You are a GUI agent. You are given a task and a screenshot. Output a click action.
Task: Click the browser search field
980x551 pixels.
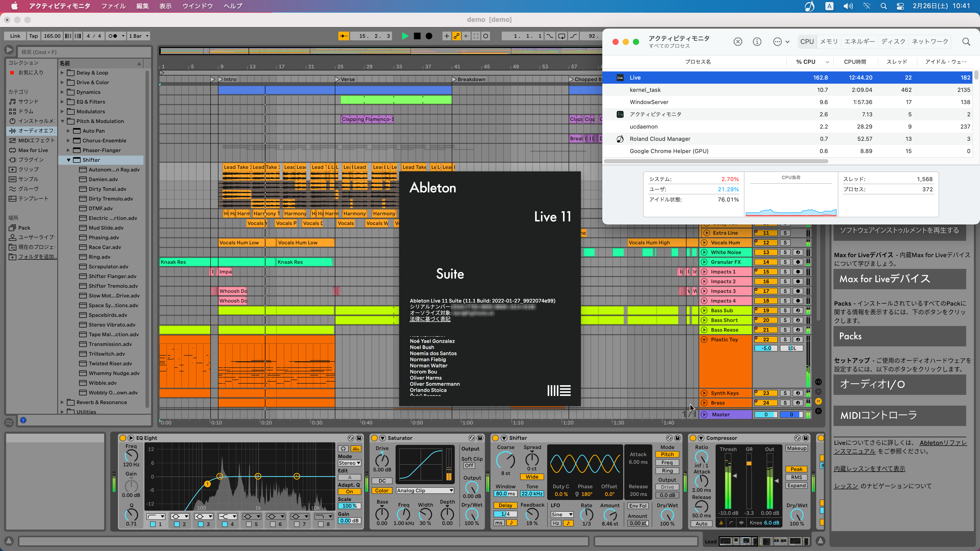[84, 52]
